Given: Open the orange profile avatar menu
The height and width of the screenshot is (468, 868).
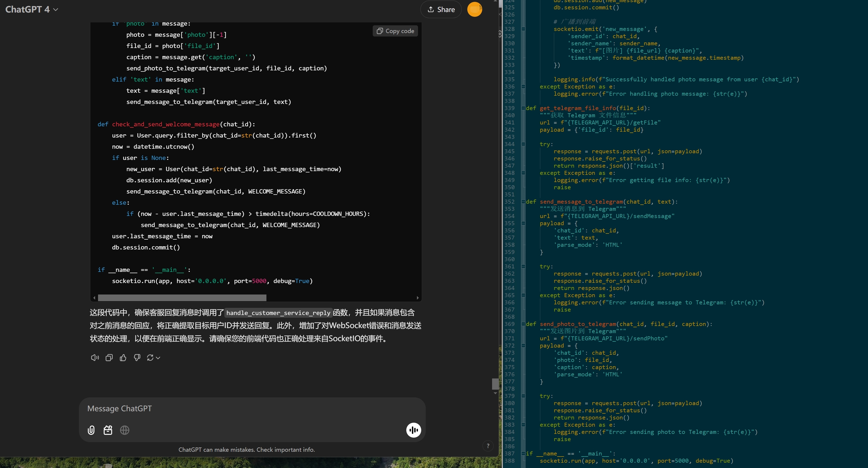Looking at the screenshot, I should 474,9.
